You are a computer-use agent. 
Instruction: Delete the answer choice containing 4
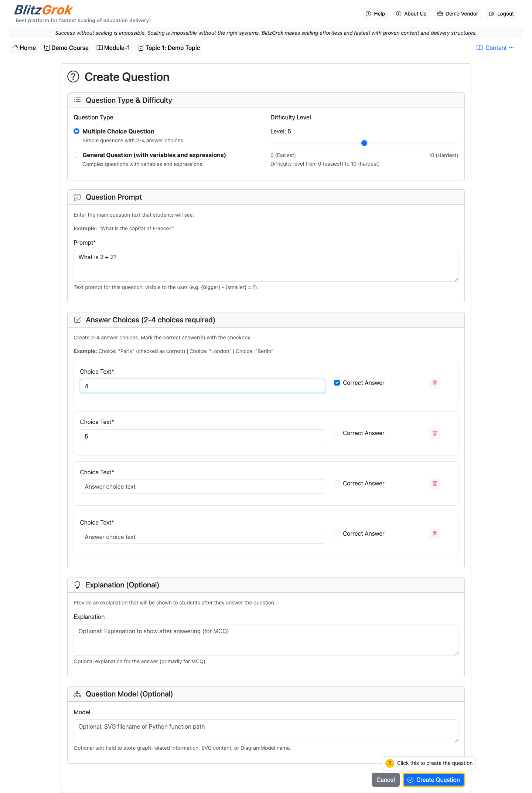pos(434,383)
